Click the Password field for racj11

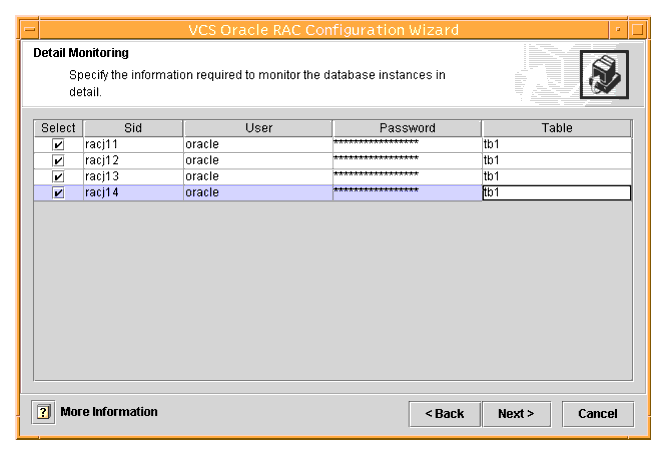[407, 145]
